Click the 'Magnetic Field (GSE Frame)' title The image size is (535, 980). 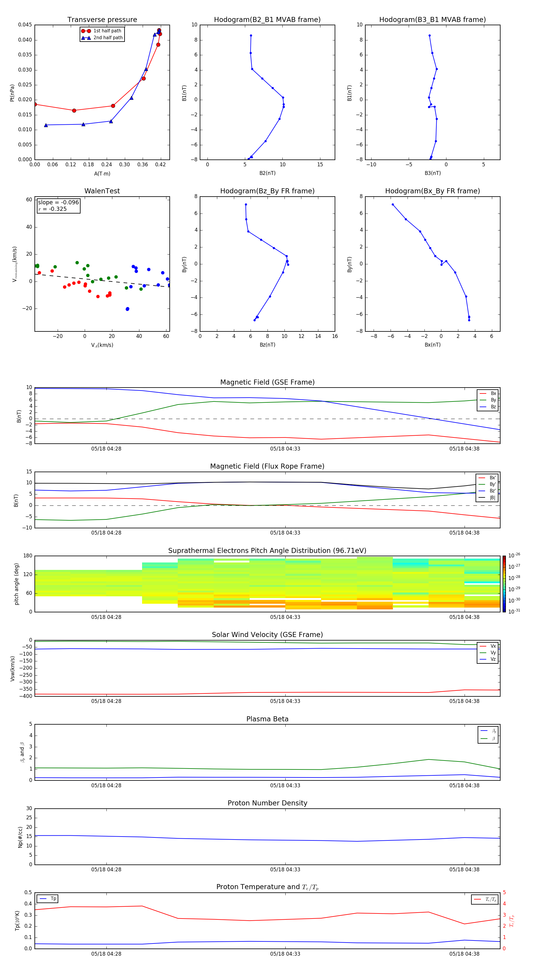267,382
